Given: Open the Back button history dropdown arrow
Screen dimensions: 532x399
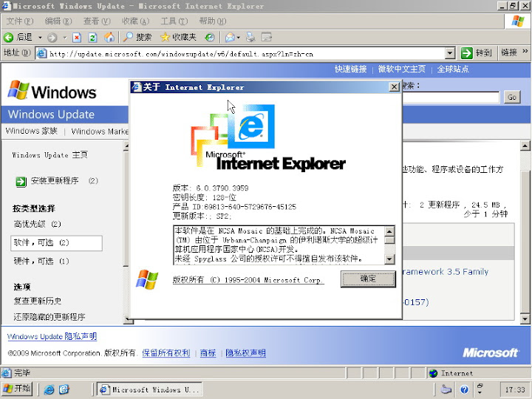Looking at the screenshot, I should pyautogui.click(x=40, y=38).
